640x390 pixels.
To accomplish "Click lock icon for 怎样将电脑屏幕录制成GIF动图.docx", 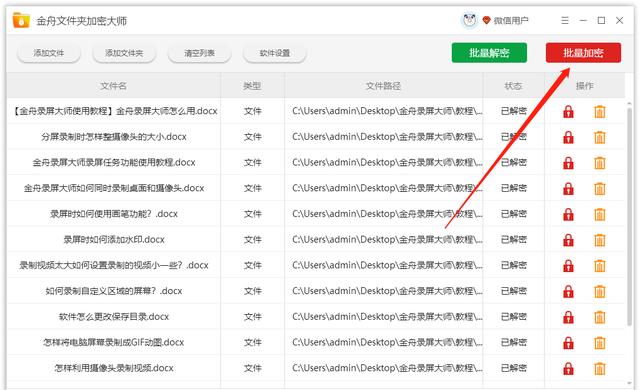I will point(568,343).
